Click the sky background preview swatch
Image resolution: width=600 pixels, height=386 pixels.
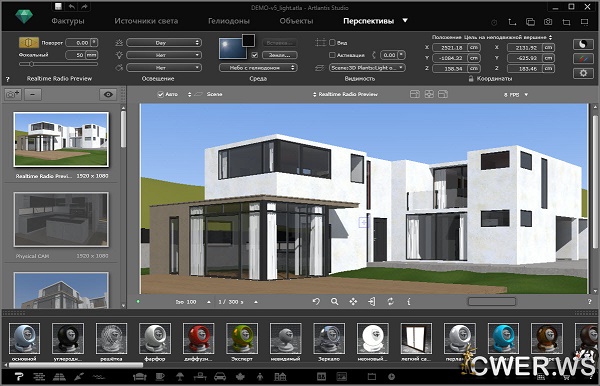pos(232,49)
